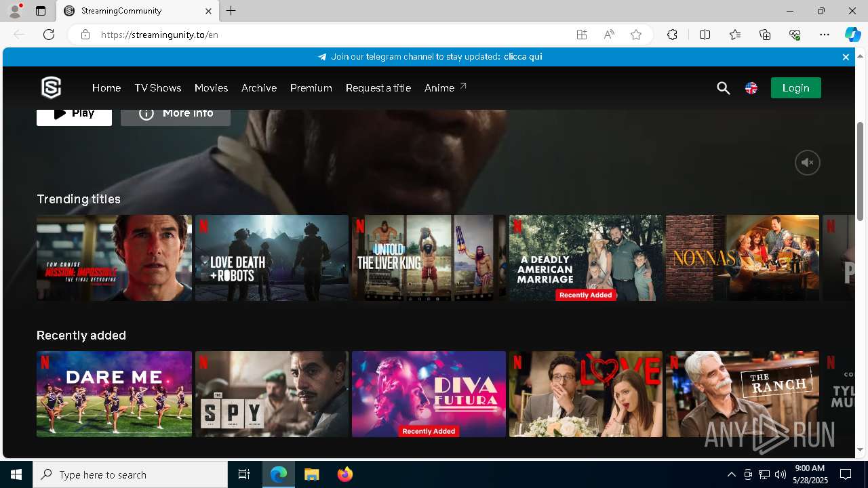This screenshot has width=868, height=488.
Task: Open Edge tab actions menu
Action: coord(41,11)
